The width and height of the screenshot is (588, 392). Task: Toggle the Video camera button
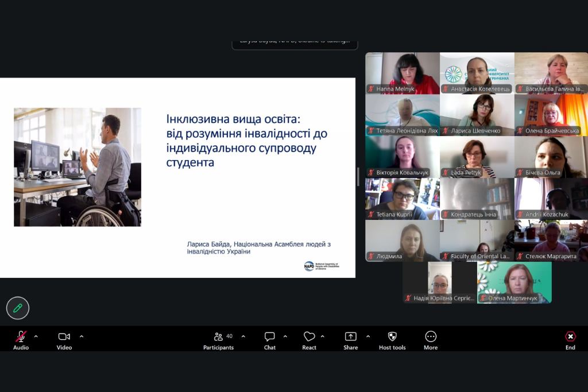tap(64, 340)
